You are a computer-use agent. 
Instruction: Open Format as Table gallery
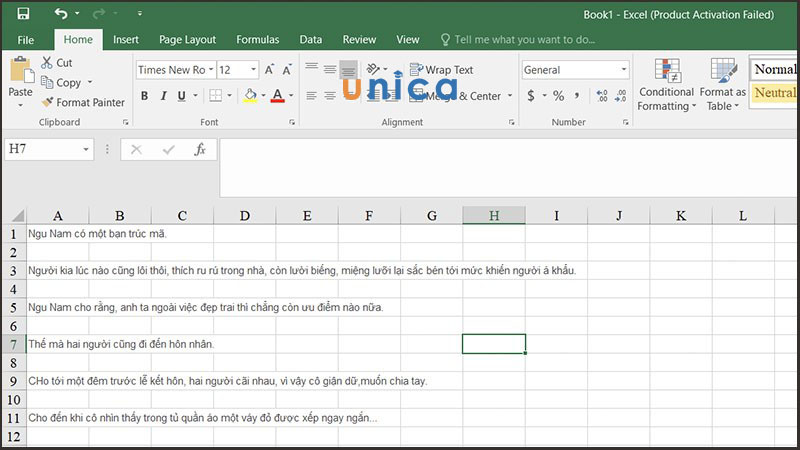click(722, 85)
